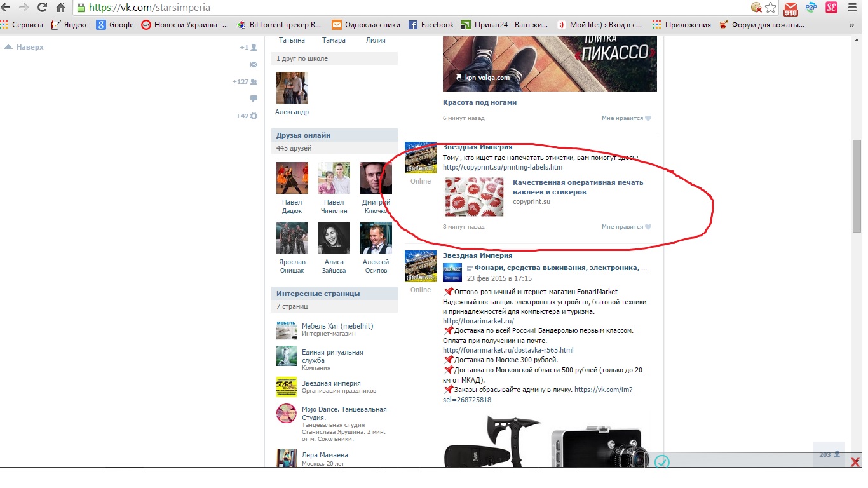Click the browser Forward arrow
Viewport: 868px width, 488px height.
[x=24, y=8]
